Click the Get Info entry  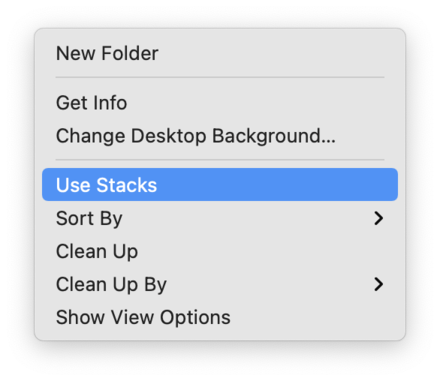pyautogui.click(x=220, y=103)
